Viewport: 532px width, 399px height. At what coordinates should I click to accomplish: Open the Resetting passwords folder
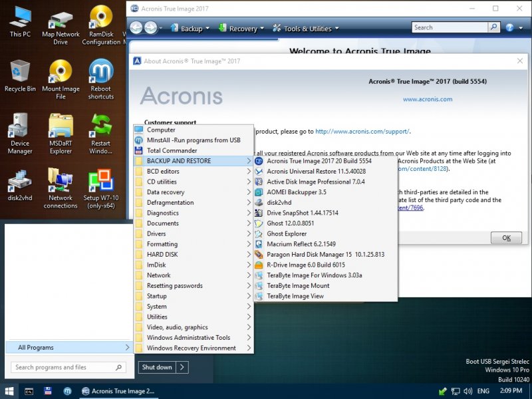194,286
